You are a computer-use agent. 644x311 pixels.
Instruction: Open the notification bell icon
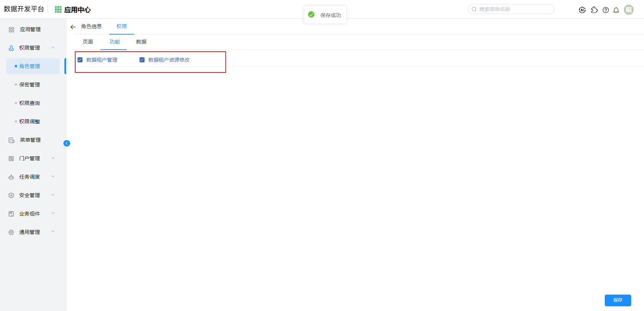pyautogui.click(x=616, y=10)
